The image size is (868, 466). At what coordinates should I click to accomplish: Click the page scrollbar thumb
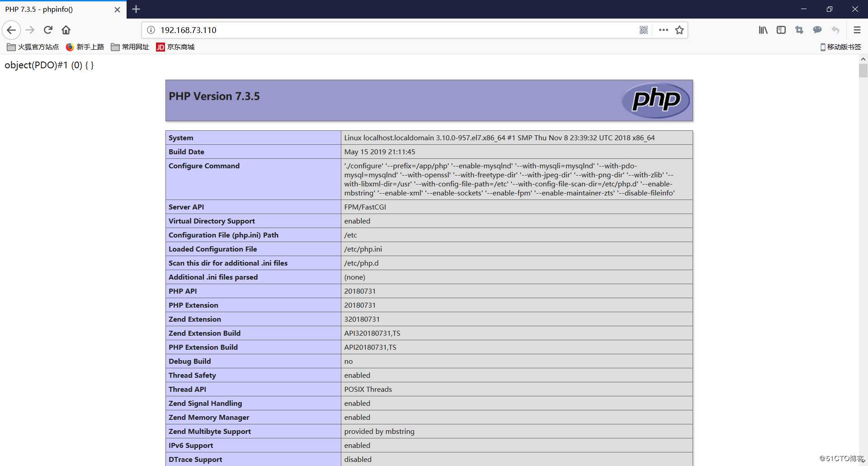point(863,71)
